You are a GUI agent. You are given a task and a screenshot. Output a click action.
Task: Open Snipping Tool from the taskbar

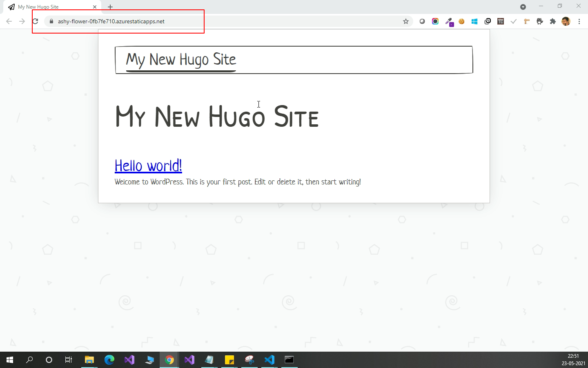(x=249, y=360)
